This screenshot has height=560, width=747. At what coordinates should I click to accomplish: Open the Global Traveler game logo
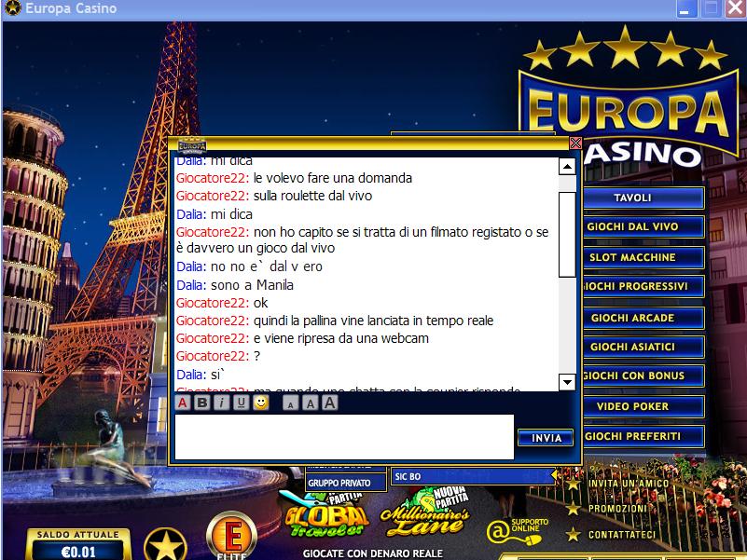pyautogui.click(x=327, y=516)
